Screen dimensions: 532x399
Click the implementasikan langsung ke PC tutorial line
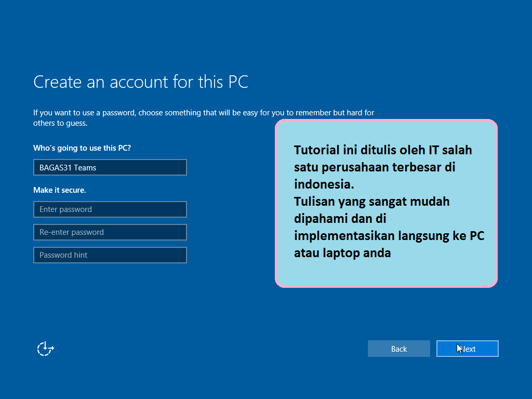click(389, 235)
